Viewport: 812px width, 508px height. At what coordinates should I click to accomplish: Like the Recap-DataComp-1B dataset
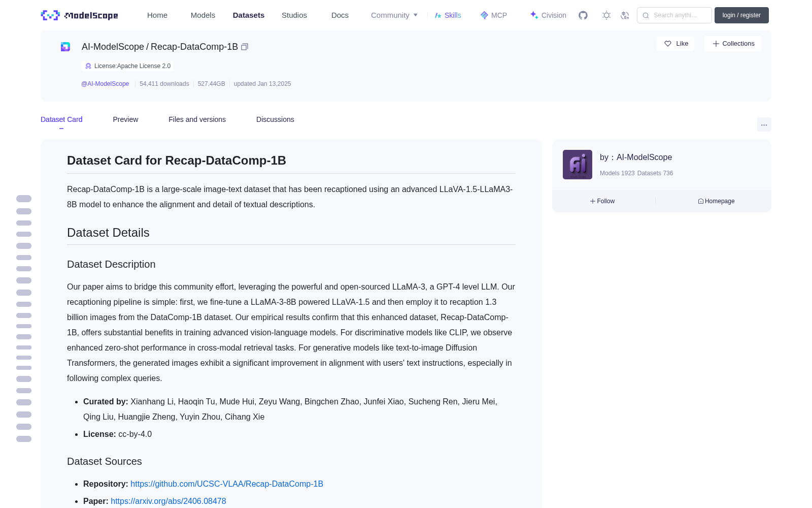point(676,44)
